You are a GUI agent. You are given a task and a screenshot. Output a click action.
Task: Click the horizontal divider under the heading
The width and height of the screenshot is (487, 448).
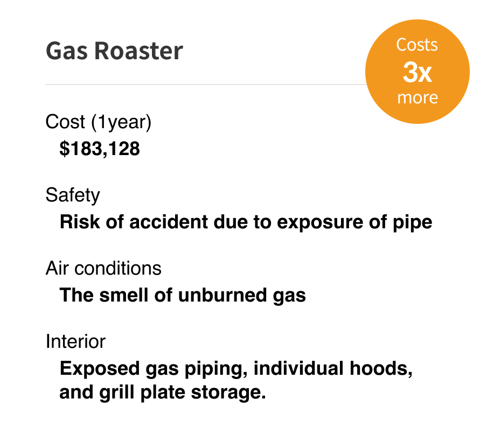(x=206, y=84)
